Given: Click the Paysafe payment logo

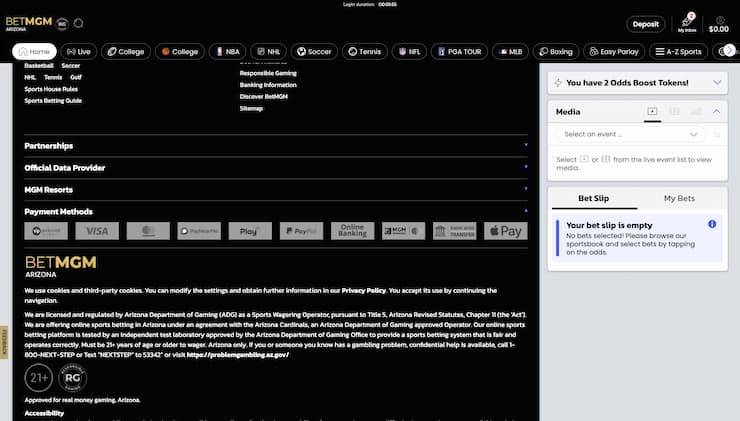Looking at the screenshot, I should pyautogui.click(x=199, y=231).
